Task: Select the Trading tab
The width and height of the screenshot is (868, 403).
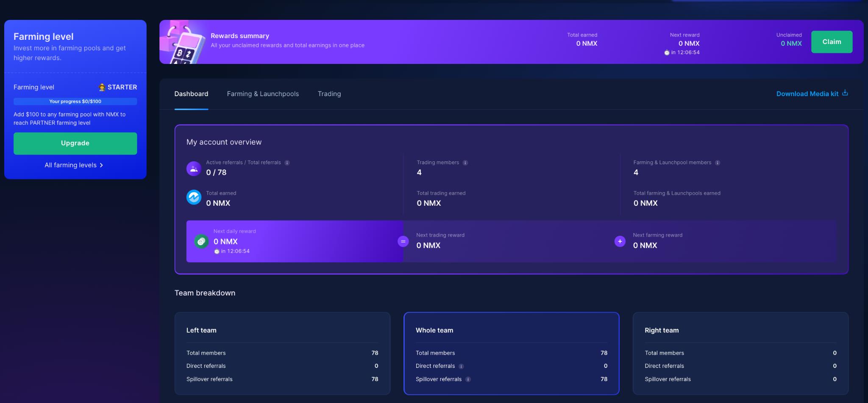Action: [x=329, y=94]
